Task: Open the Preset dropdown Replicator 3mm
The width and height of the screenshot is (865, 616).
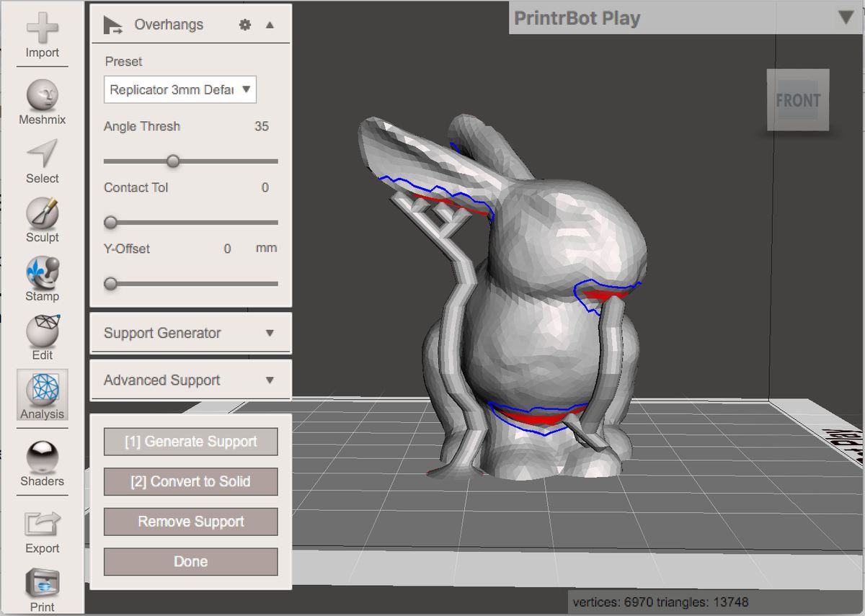Action: [x=179, y=90]
